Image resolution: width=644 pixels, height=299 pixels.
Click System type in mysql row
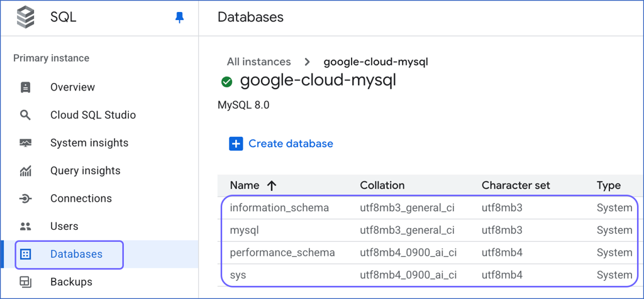click(614, 231)
